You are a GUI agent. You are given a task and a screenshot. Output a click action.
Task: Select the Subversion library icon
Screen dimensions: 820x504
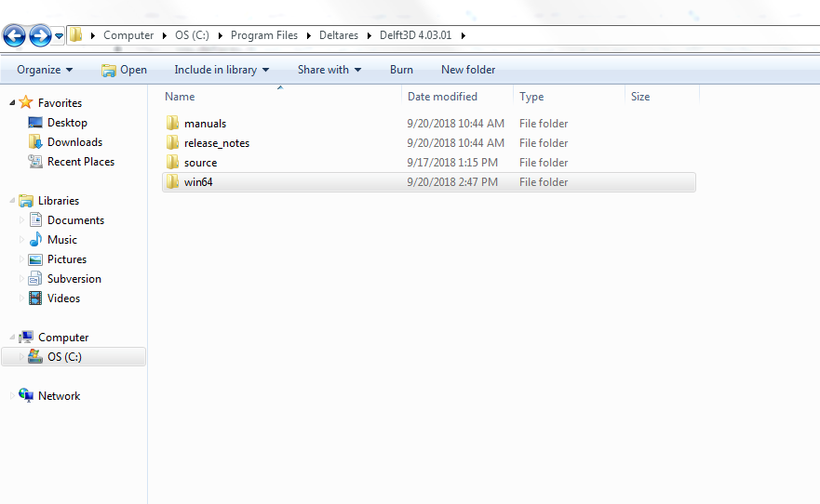coord(35,279)
